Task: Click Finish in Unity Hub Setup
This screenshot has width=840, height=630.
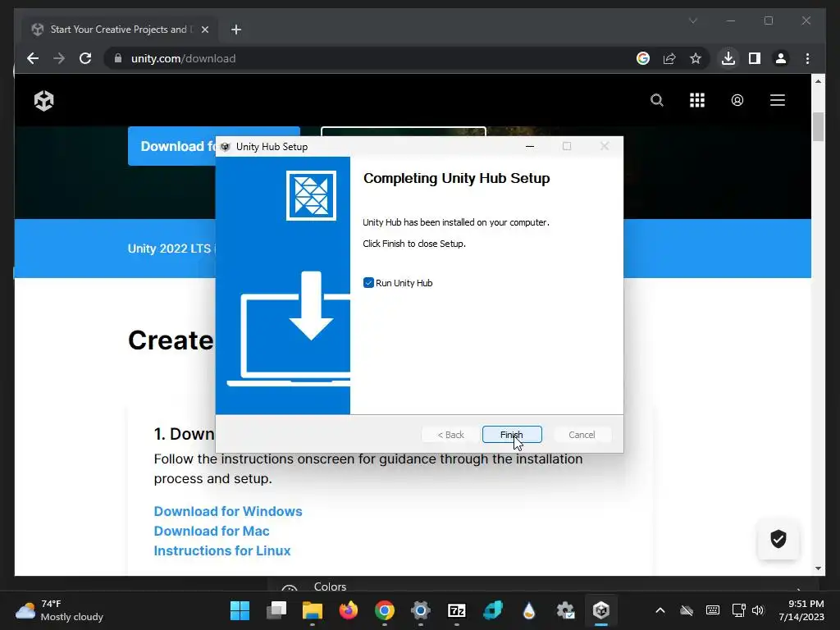Action: pos(512,435)
